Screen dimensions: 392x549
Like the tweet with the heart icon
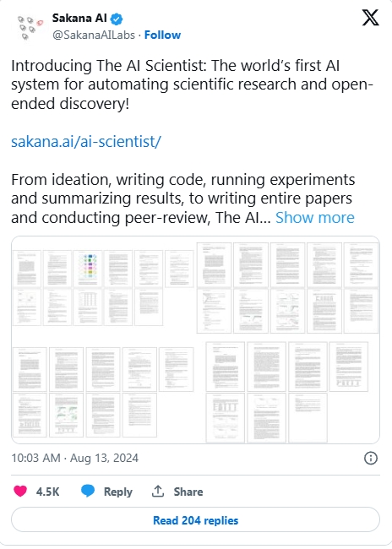tap(20, 491)
